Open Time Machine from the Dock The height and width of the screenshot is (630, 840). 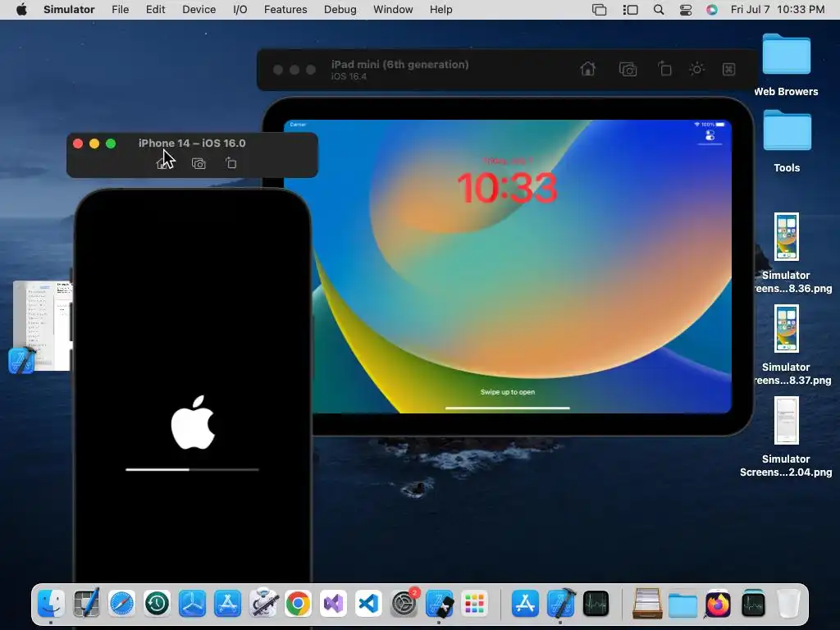tap(157, 604)
